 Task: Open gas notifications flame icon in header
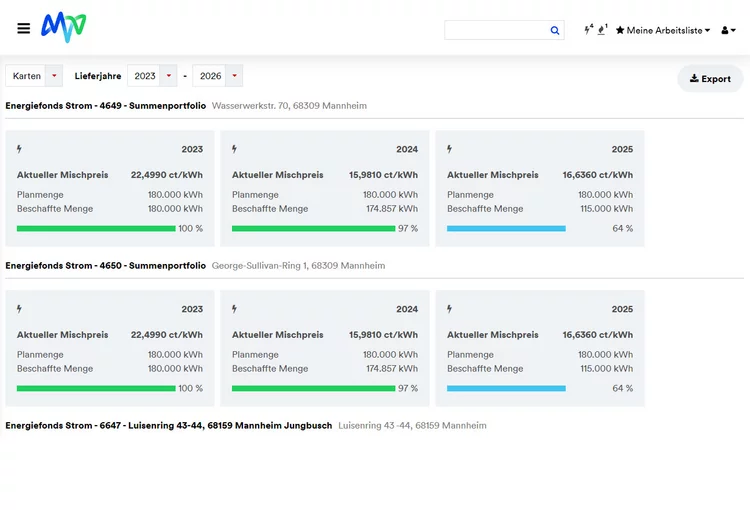(x=603, y=30)
